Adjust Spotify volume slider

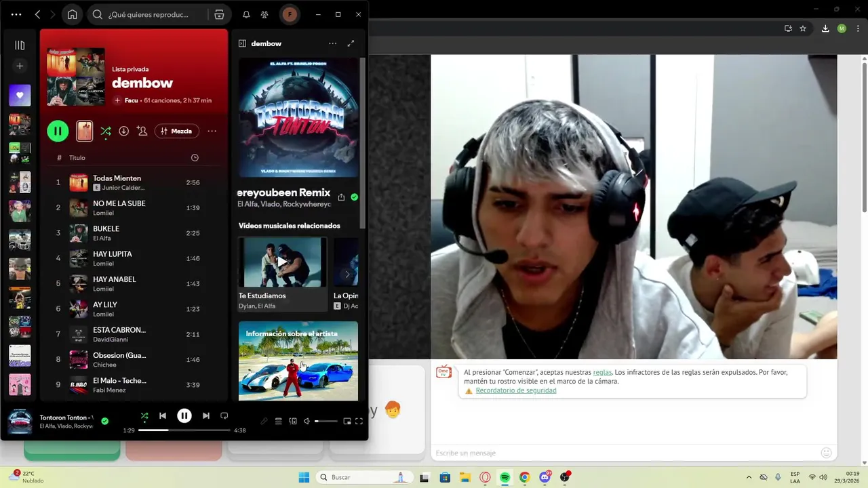326,421
